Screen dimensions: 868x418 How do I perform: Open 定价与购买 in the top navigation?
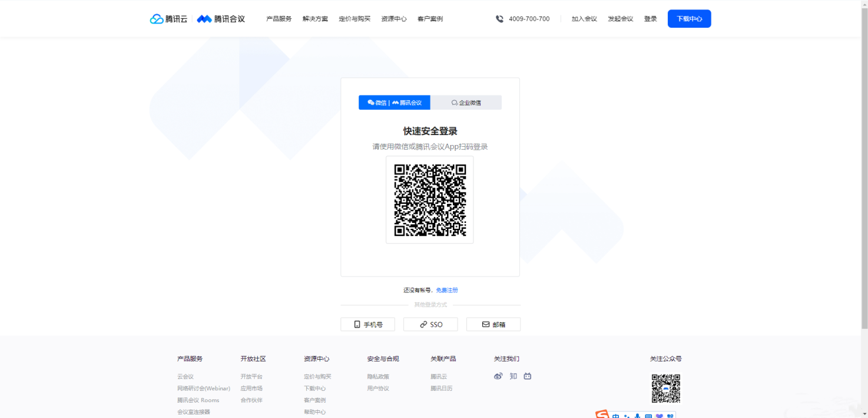(x=355, y=19)
